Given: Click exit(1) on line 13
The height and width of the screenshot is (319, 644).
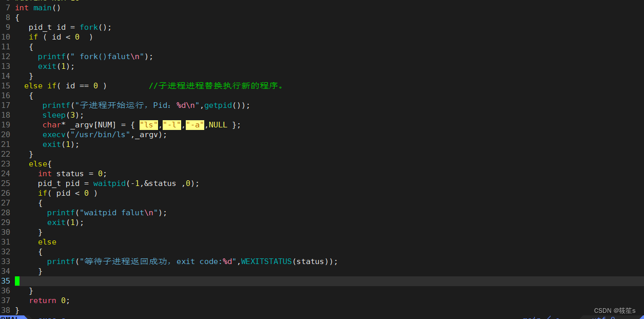Looking at the screenshot, I should click(x=56, y=66).
